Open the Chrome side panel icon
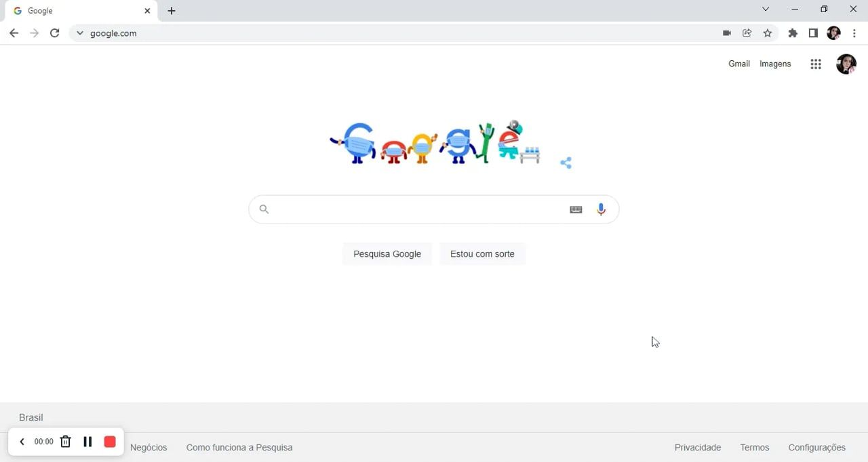 pos(813,33)
